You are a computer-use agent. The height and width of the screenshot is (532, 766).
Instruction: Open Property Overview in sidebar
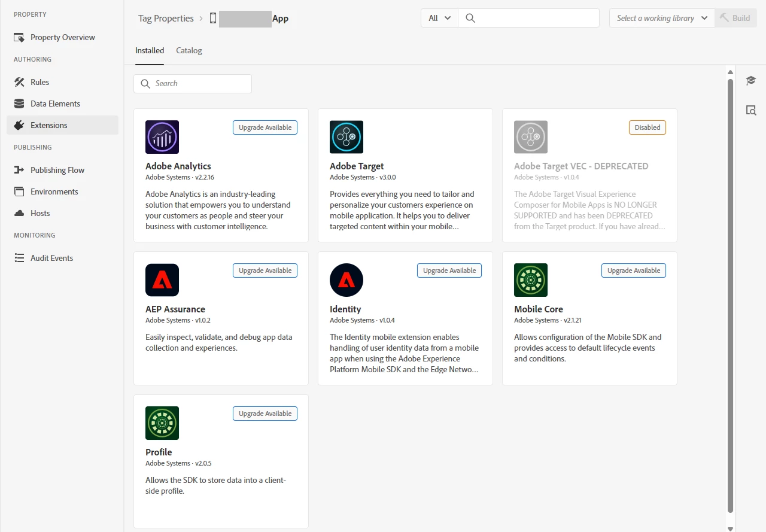[x=62, y=37]
